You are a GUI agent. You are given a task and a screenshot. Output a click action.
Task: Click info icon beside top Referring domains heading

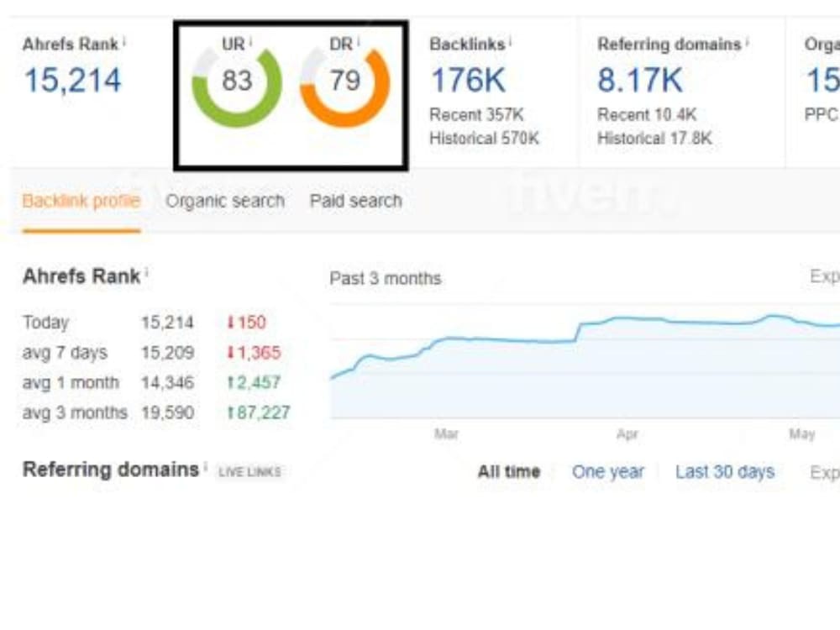tap(747, 40)
